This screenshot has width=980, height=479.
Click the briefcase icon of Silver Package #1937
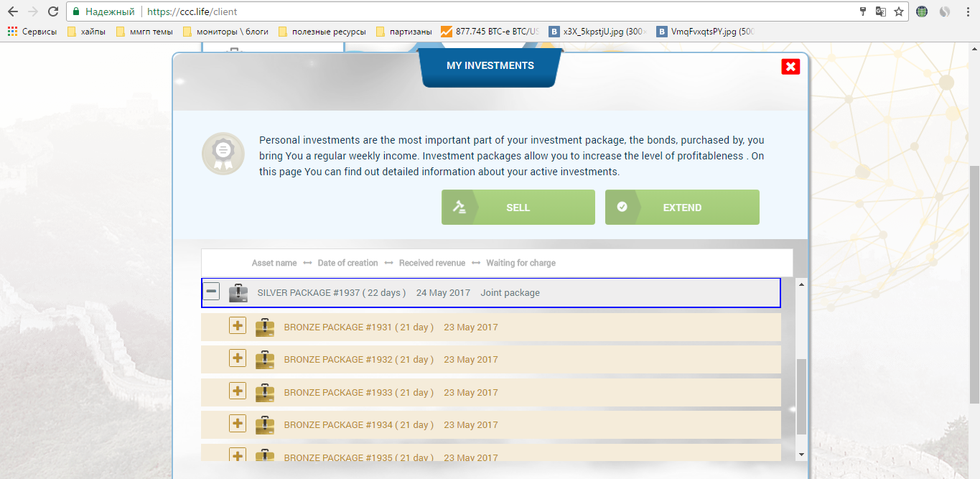pyautogui.click(x=238, y=293)
